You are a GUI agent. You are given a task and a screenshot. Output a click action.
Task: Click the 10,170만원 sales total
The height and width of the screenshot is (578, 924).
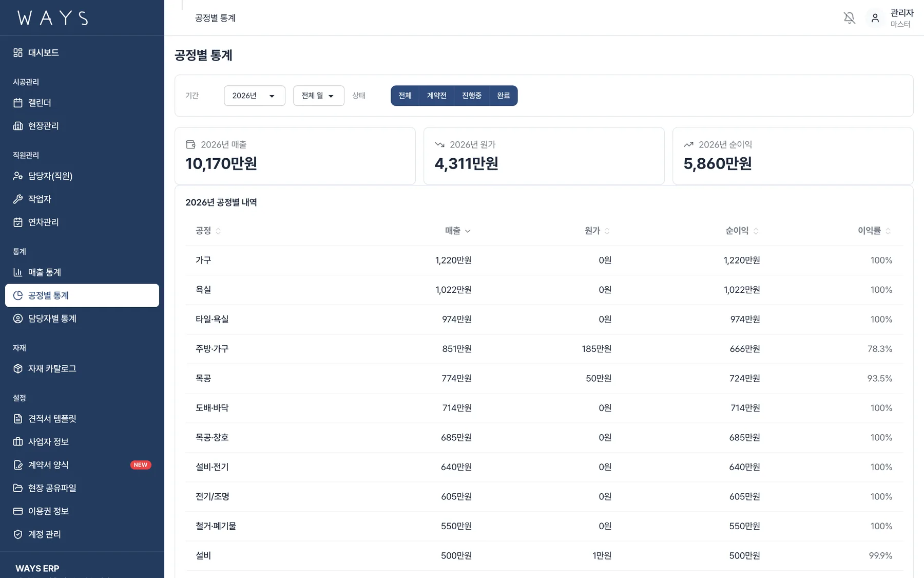pos(221,163)
